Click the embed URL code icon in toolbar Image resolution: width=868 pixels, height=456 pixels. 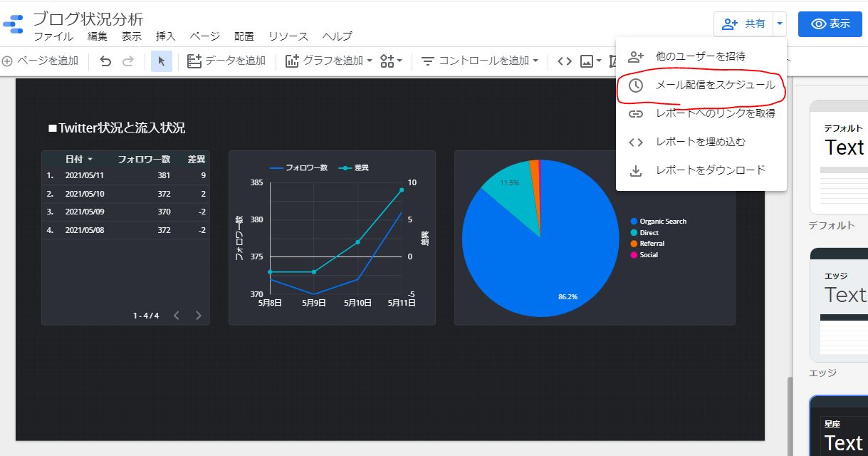point(564,61)
